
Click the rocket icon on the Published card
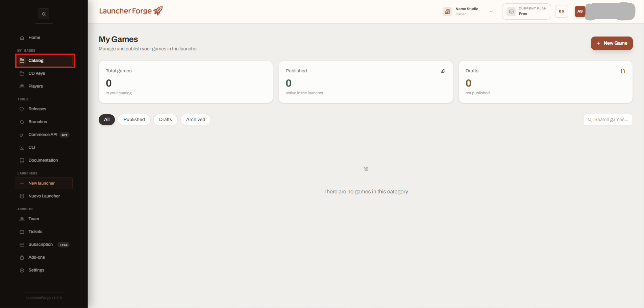(443, 71)
